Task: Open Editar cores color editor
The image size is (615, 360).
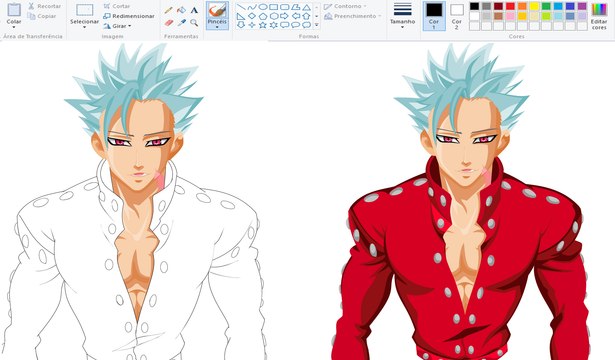Action: 599,16
